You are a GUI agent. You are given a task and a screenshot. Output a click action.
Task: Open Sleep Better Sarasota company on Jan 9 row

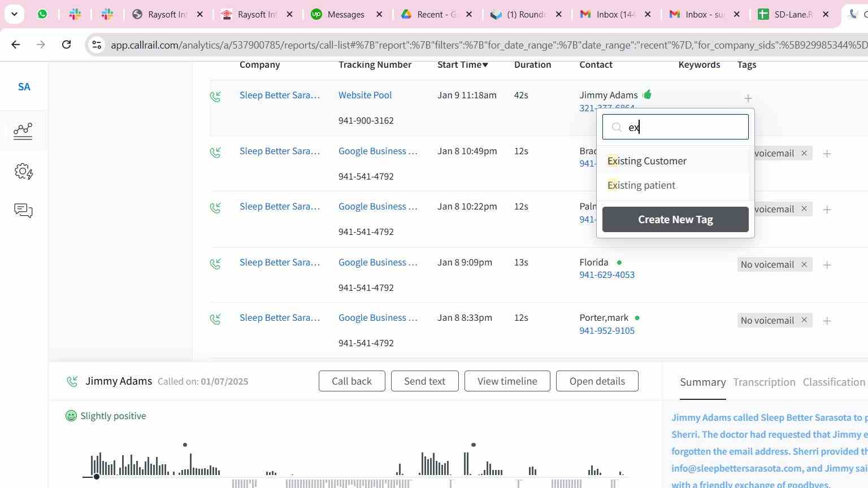(280, 95)
